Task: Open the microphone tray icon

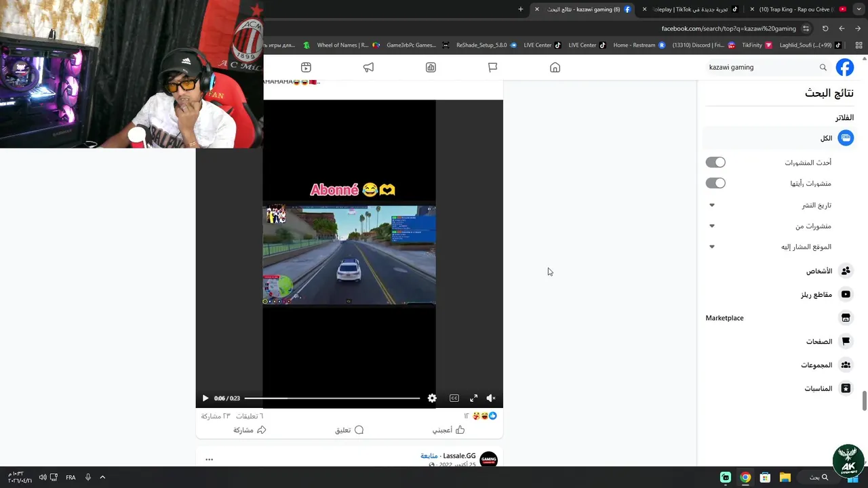Action: coord(87,477)
